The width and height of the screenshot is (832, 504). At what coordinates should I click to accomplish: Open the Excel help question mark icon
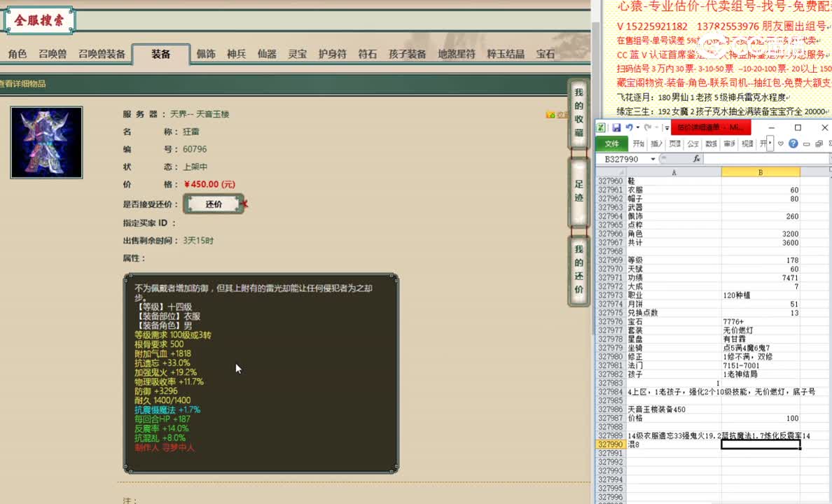pyautogui.click(x=793, y=143)
